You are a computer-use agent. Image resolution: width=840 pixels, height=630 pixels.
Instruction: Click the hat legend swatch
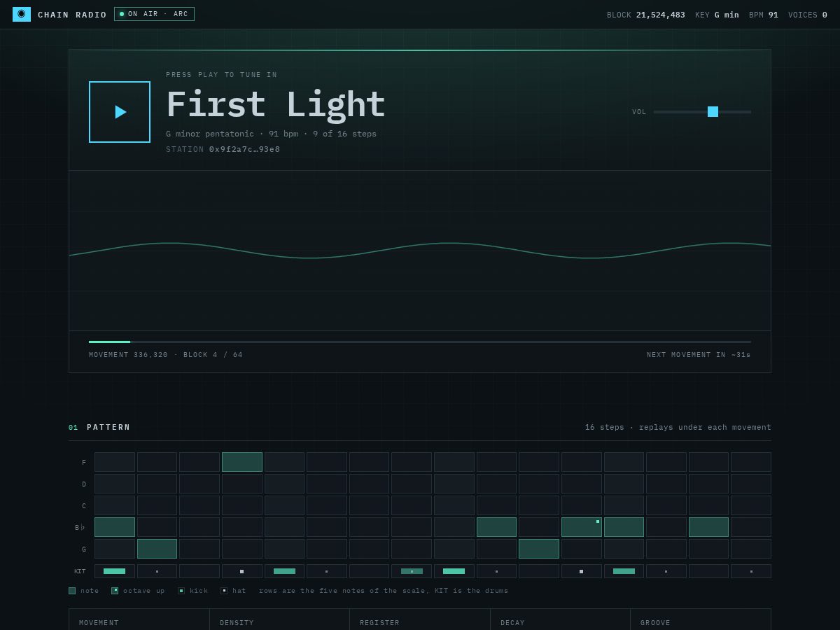coord(224,591)
